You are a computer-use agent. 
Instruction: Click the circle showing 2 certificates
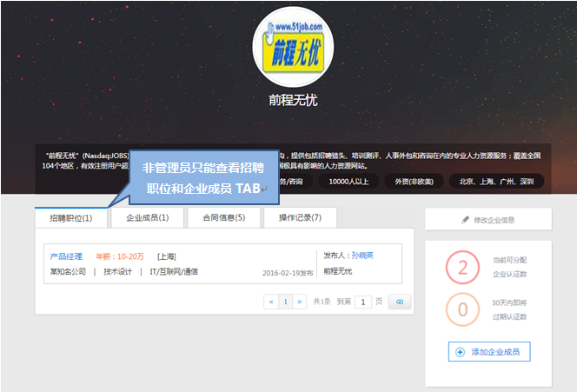[462, 267]
